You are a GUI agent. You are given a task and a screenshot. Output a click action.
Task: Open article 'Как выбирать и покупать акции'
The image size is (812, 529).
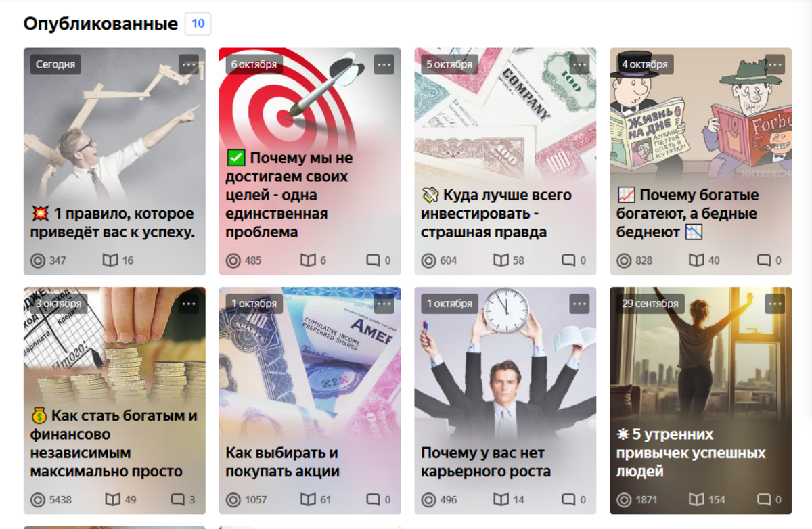coord(283,462)
